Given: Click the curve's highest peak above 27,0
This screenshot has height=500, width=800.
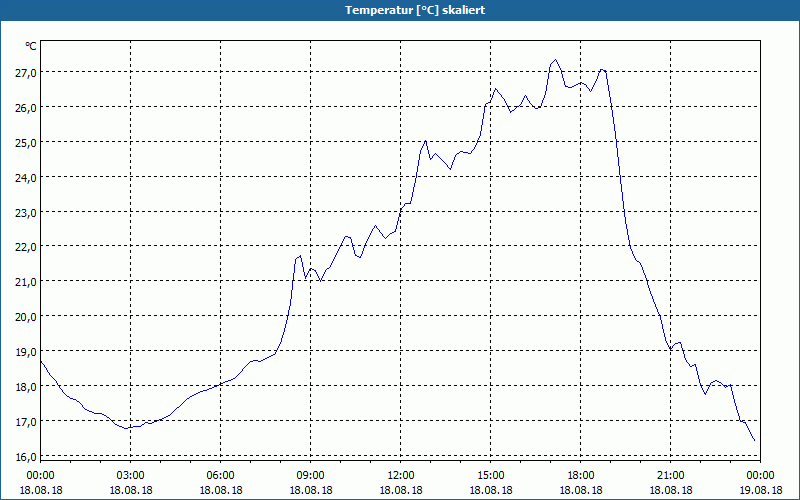Looking at the screenshot, I should point(556,60).
